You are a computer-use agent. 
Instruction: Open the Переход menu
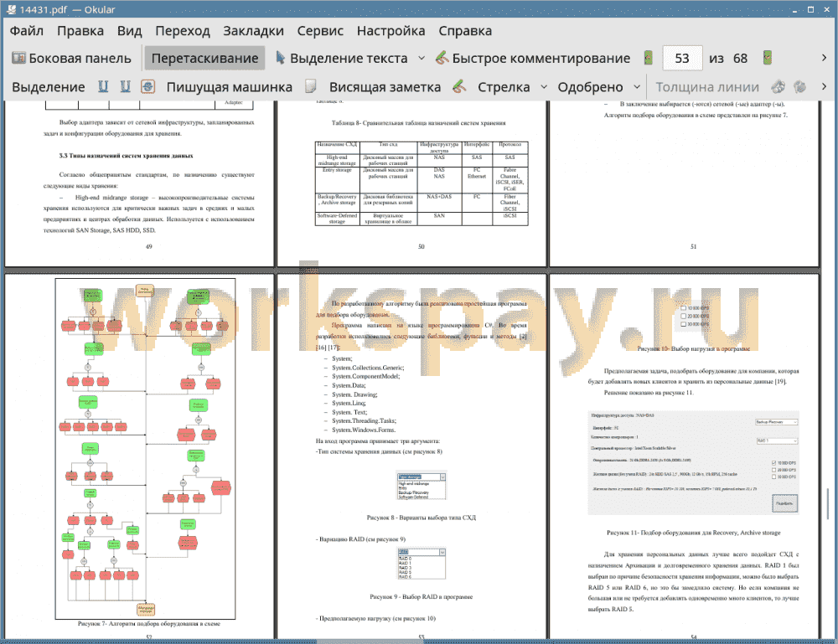click(x=183, y=31)
